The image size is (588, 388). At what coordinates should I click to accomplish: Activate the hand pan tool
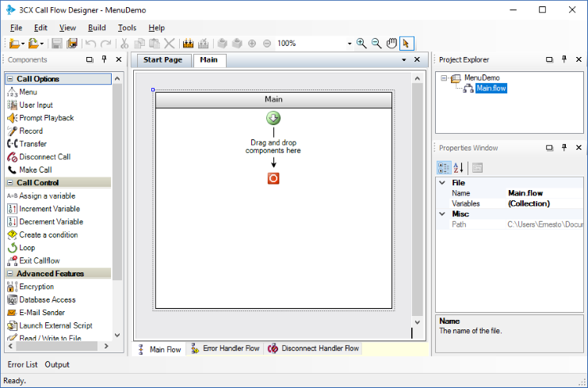click(x=391, y=44)
